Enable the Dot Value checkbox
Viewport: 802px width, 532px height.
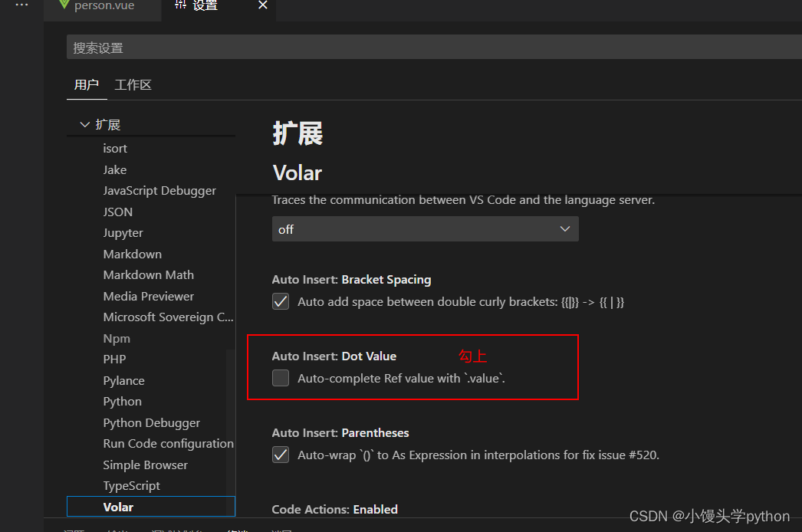click(x=281, y=378)
